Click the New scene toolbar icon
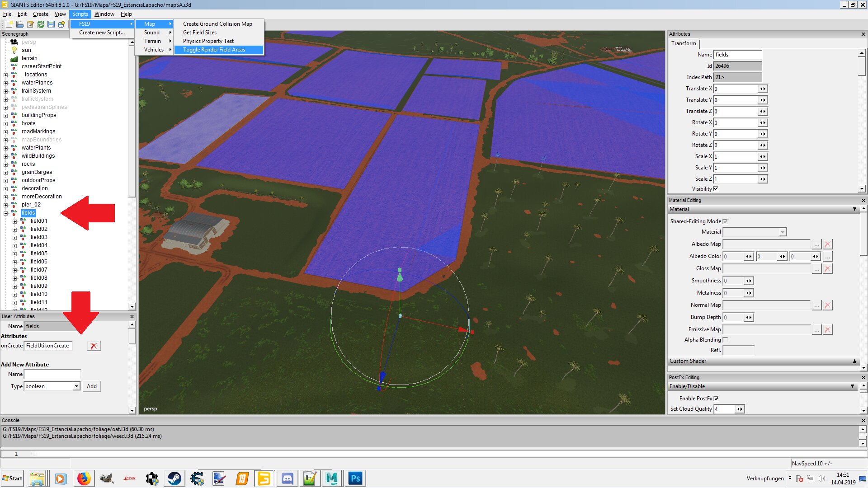This screenshot has height=488, width=868. pyautogui.click(x=9, y=24)
